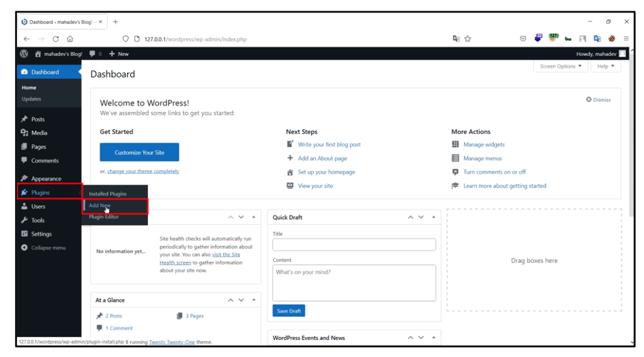Open the browser hamburger menu
Viewport: 644px width, 357px height.
pyautogui.click(x=626, y=38)
